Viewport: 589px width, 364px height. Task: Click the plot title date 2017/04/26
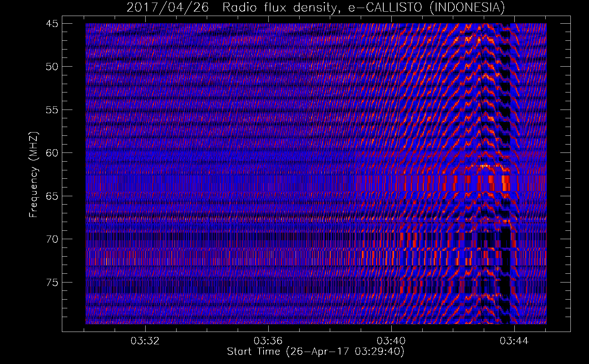[x=168, y=7]
